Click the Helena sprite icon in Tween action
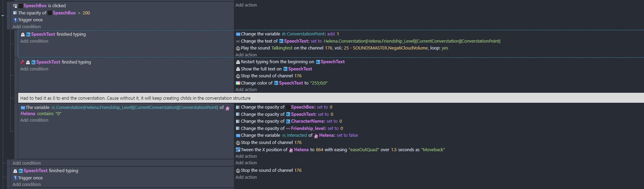644x189 pixels. [291, 150]
